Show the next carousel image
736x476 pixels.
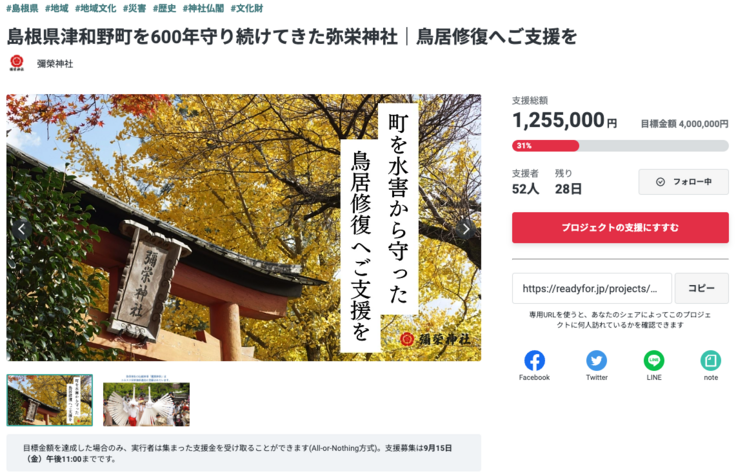465,229
